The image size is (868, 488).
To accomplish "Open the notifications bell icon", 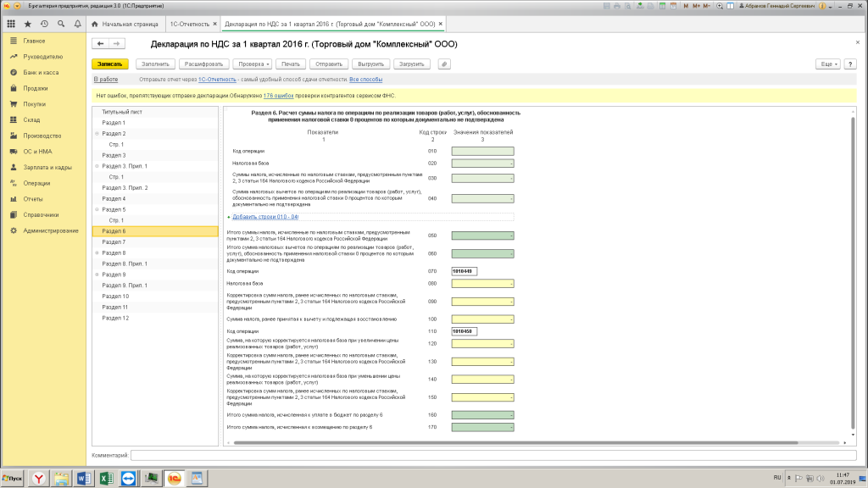I will (77, 24).
